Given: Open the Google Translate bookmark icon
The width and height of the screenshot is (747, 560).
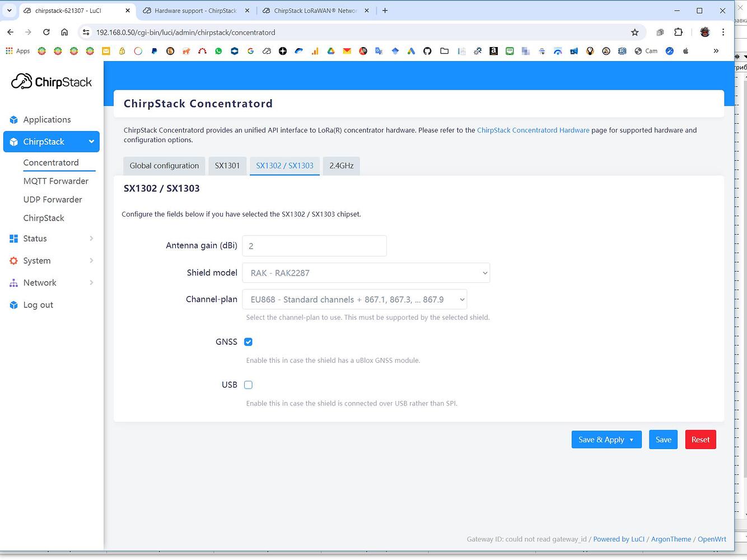Looking at the screenshot, I should [379, 51].
